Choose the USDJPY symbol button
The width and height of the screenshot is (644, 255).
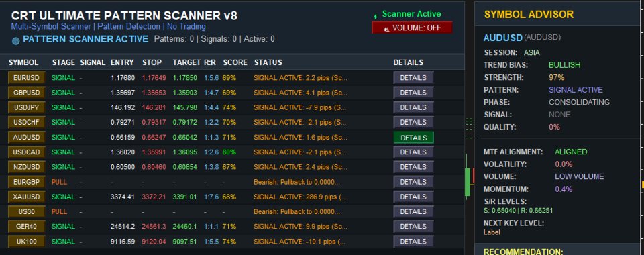pos(26,107)
